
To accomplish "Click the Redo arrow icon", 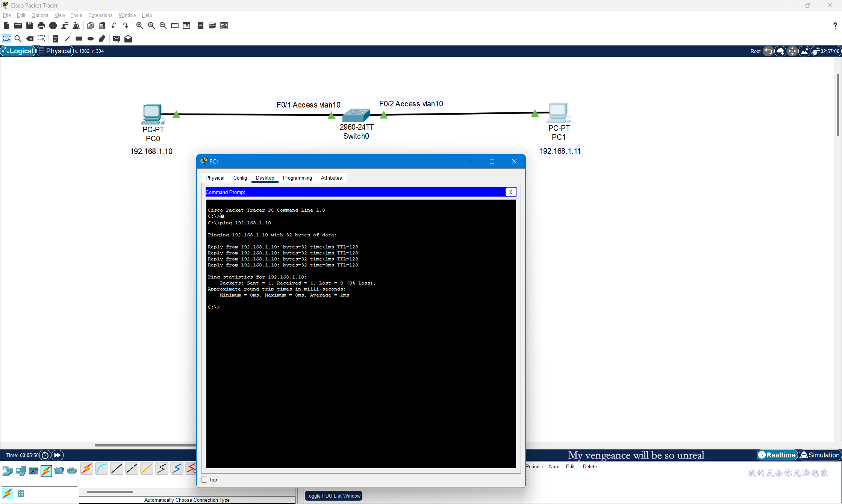I will click(126, 26).
